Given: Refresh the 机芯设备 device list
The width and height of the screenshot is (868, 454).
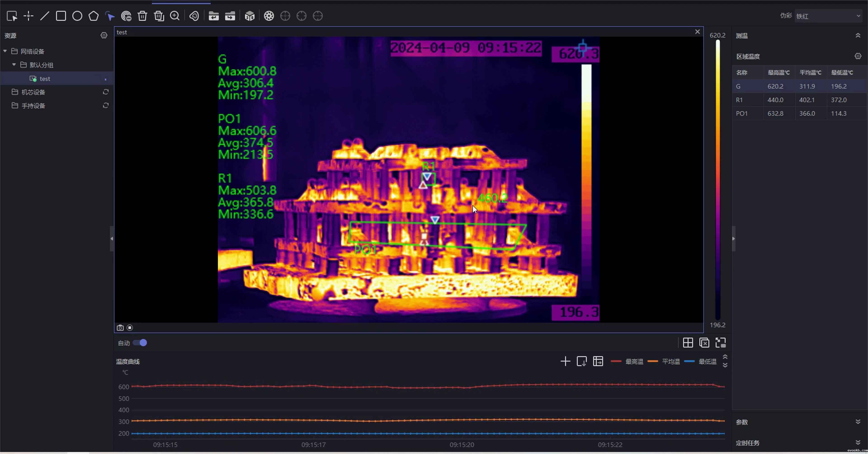Looking at the screenshot, I should coord(106,92).
